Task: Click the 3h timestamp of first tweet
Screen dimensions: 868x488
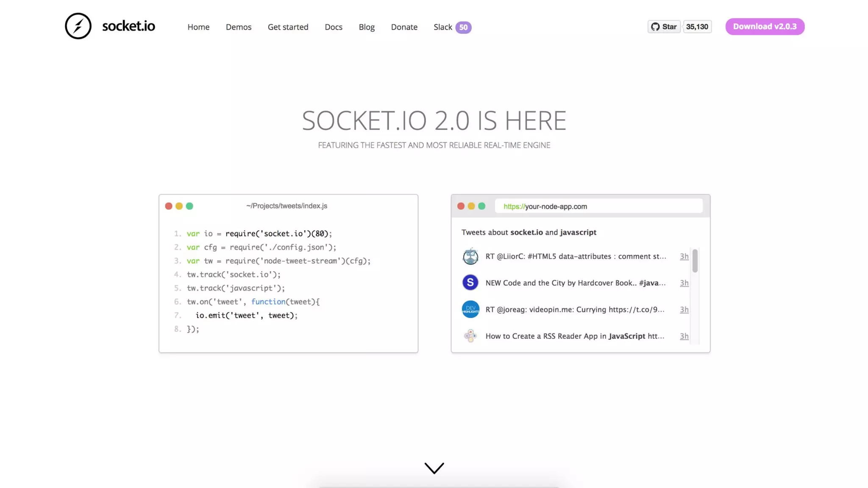Action: [x=684, y=256]
